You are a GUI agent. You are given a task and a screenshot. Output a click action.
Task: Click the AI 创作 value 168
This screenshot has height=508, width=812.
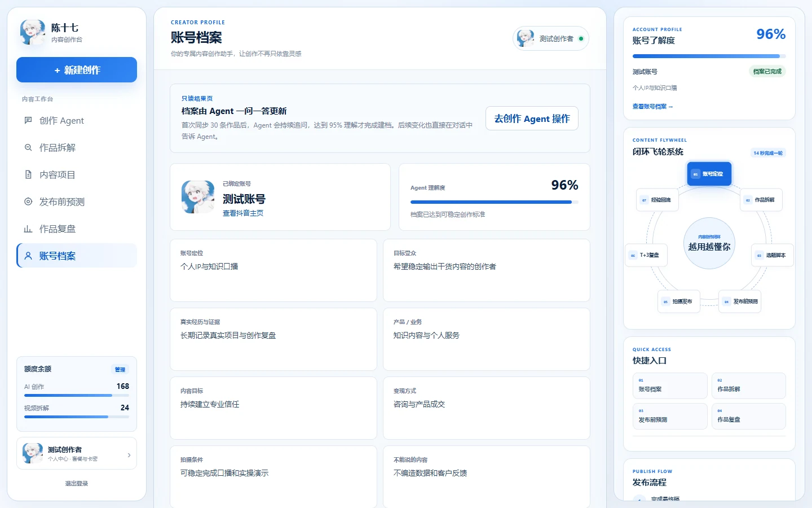point(123,386)
